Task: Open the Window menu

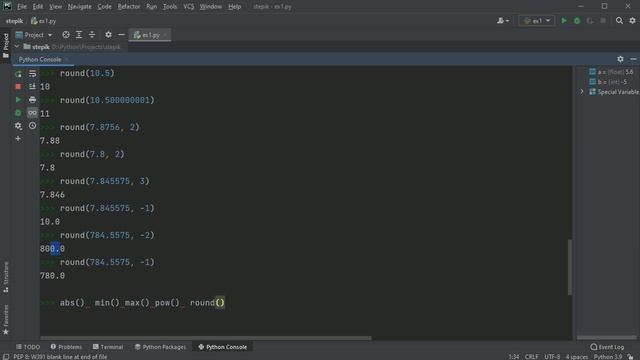Action: click(211, 7)
